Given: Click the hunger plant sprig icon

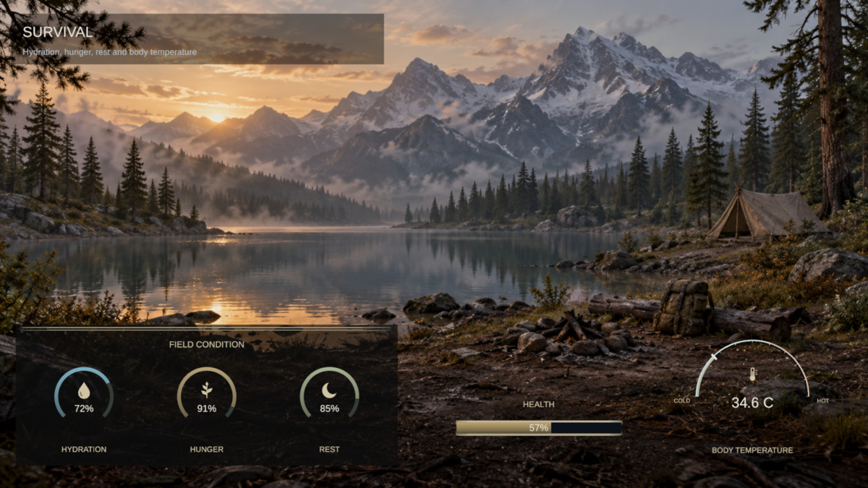Looking at the screenshot, I should coord(207,391).
